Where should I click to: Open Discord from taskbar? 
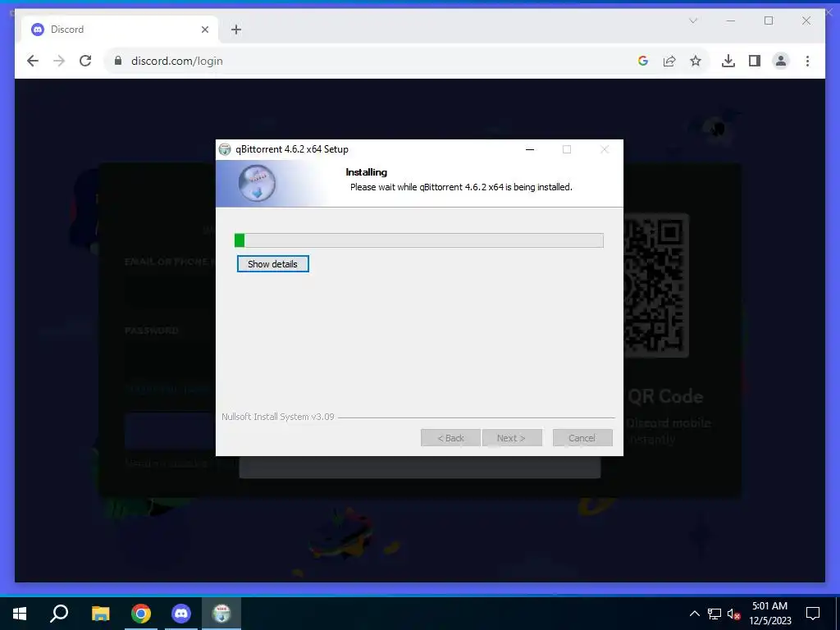[181, 614]
